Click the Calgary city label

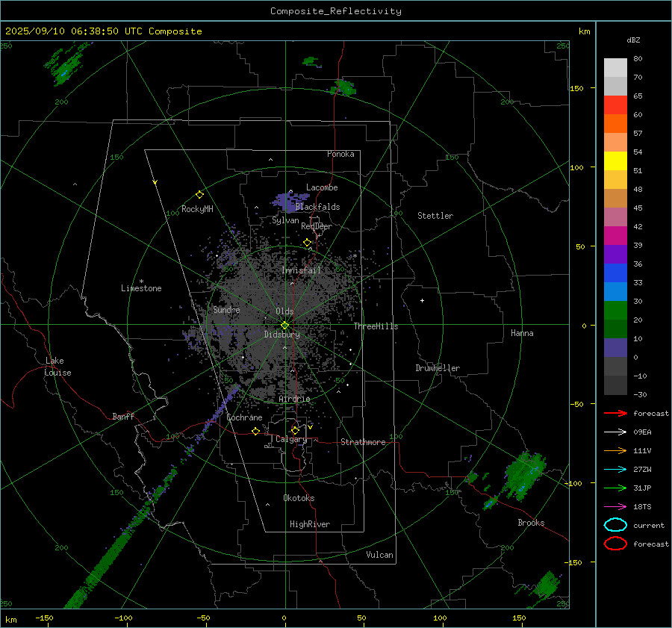pyautogui.click(x=291, y=439)
